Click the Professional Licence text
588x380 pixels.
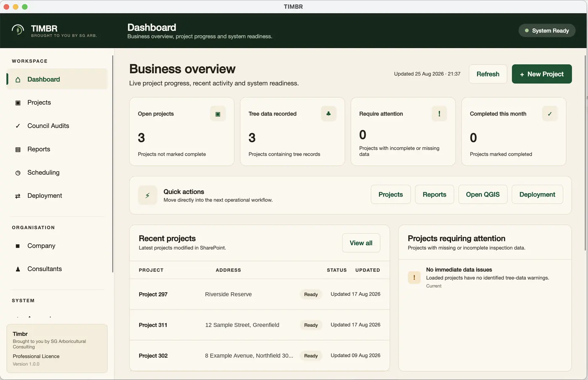(36, 356)
